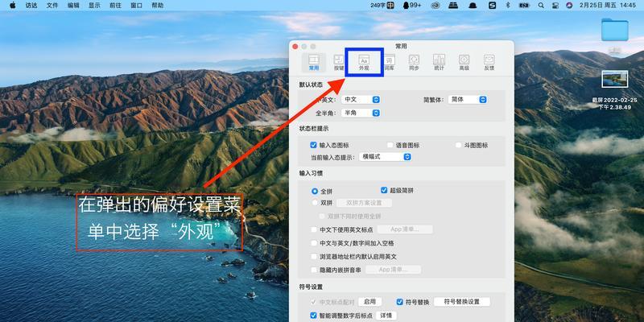Enable the 斗图图标 checkbox

[459, 145]
